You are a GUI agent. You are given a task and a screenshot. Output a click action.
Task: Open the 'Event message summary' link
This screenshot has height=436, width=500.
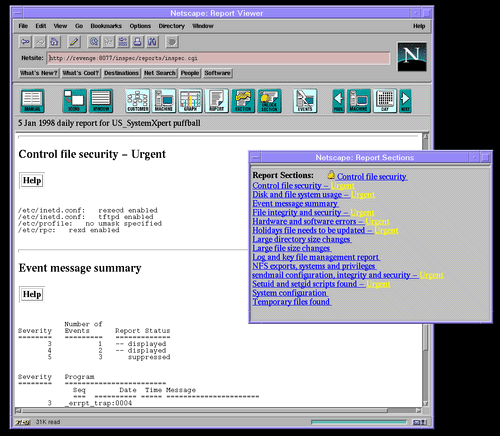[295, 204]
